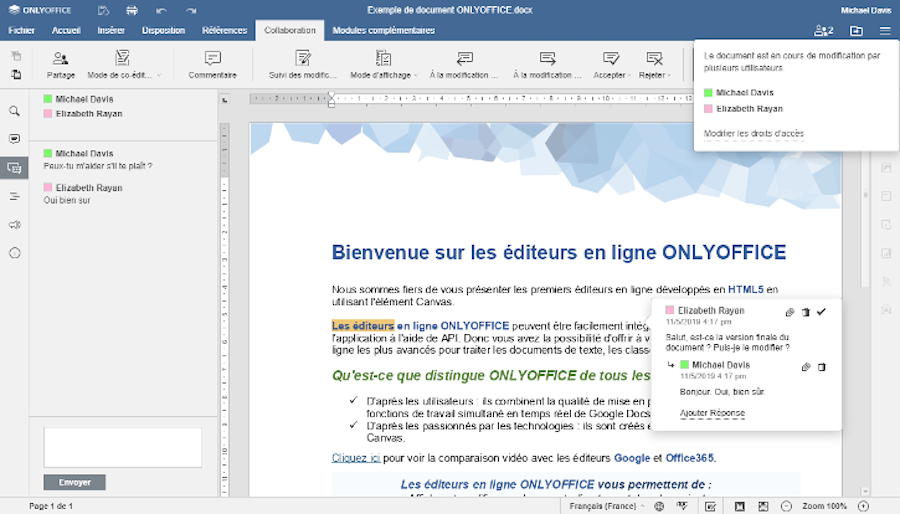Toggle the Comments panel in left sidebar
The height and width of the screenshot is (514, 900).
(14, 139)
